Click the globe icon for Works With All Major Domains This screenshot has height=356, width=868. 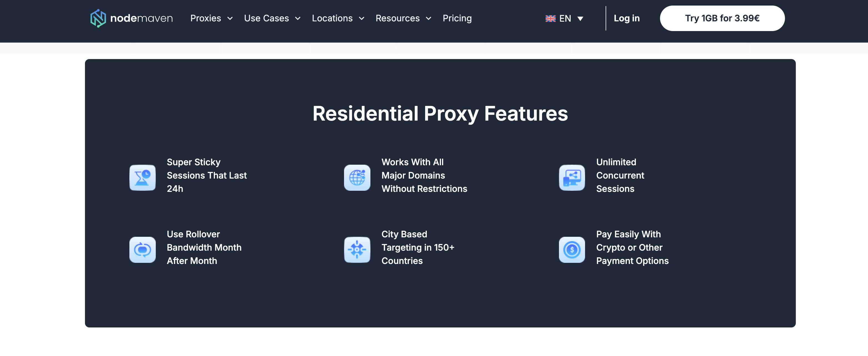click(x=357, y=178)
